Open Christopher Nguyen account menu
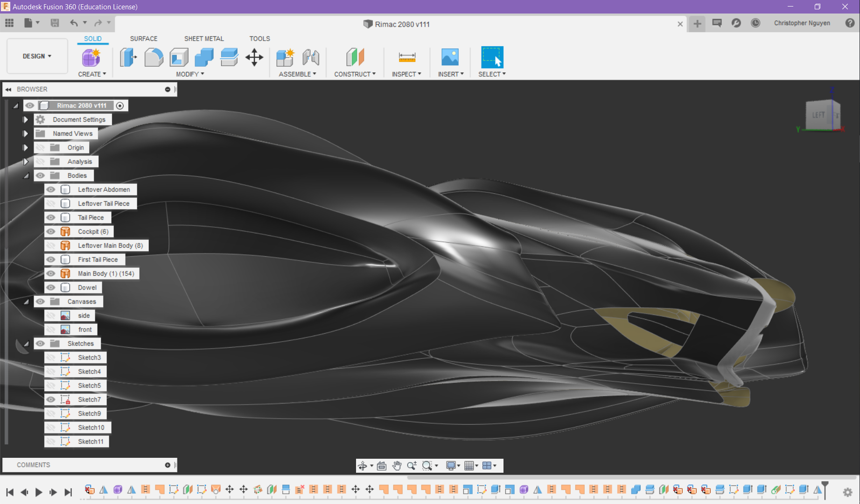The width and height of the screenshot is (860, 504). coord(802,23)
